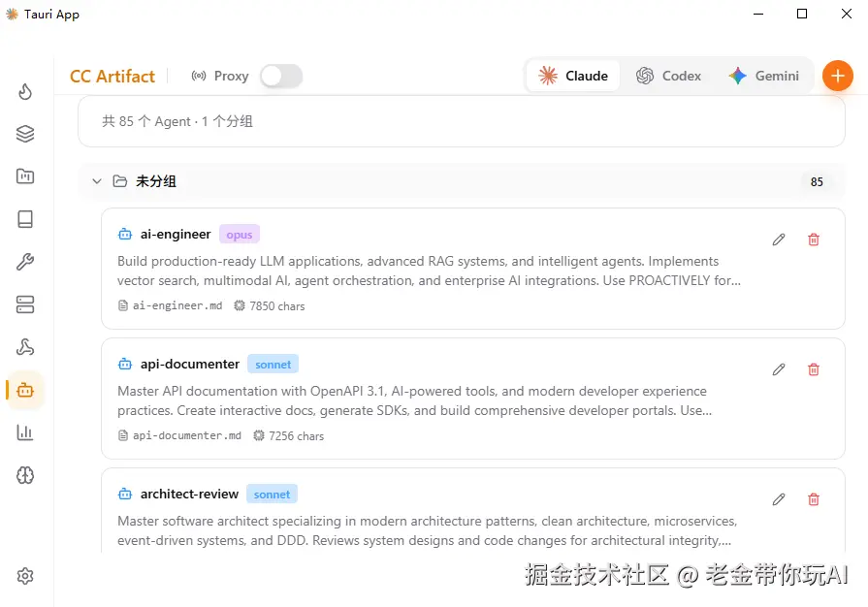Click the Proxy broadcast icon
868x607 pixels.
[199, 76]
